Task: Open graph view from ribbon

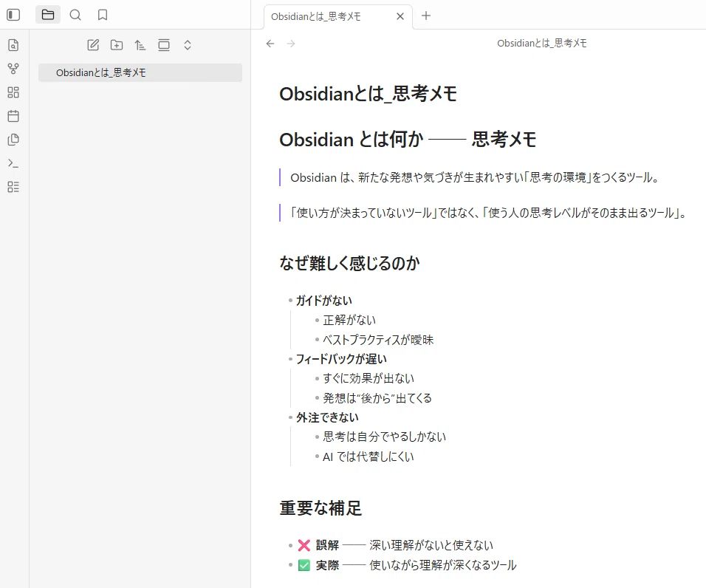Action: (x=13, y=69)
